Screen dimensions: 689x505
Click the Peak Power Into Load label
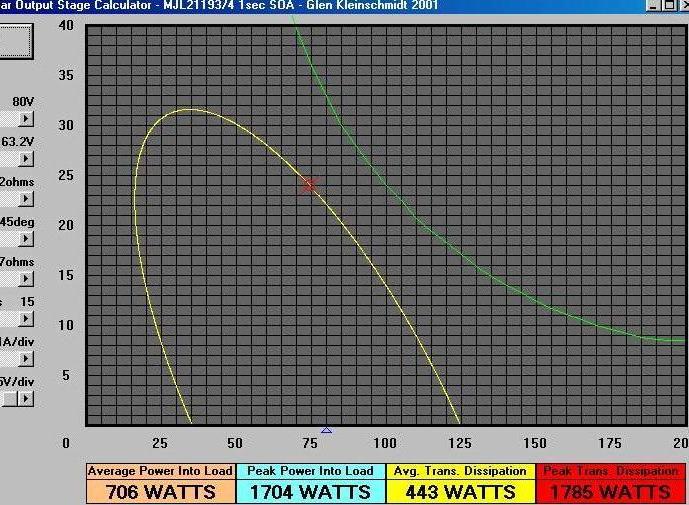coord(310,471)
